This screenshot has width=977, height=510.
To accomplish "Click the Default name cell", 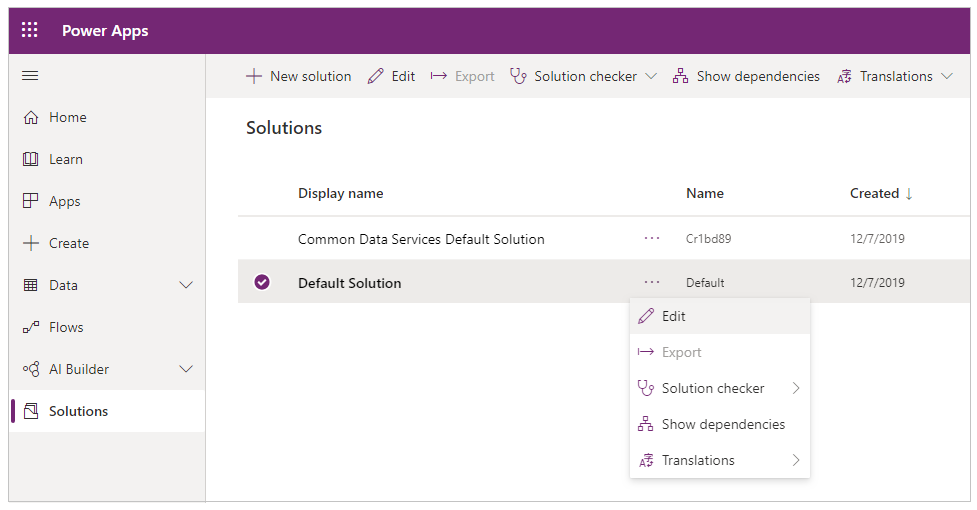I will click(705, 283).
